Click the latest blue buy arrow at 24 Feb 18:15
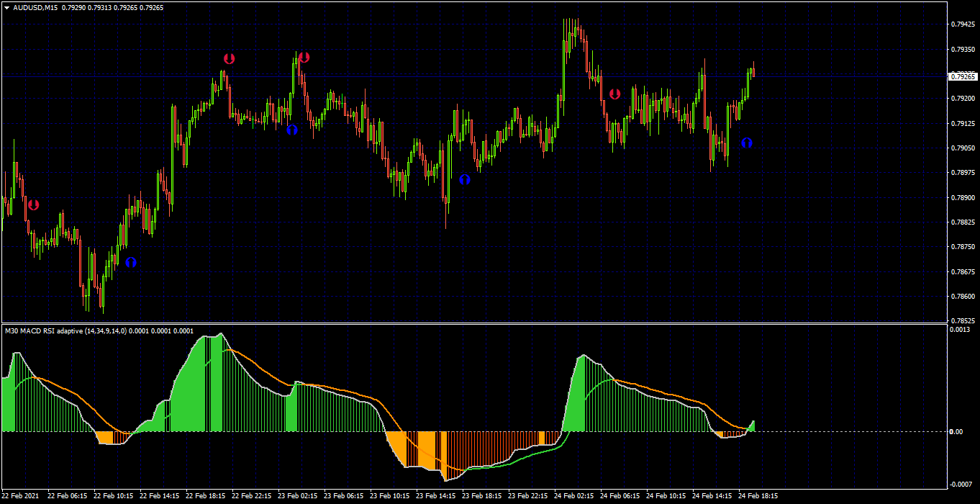980x504 pixels. click(747, 143)
